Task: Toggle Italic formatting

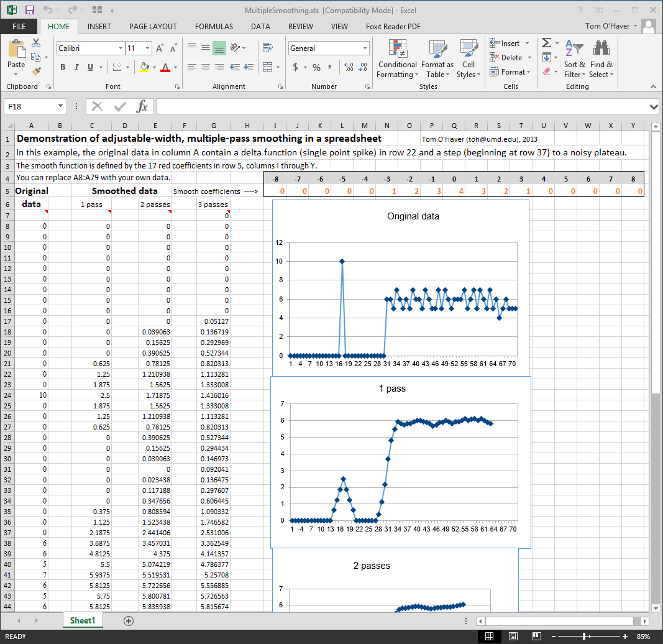Action: pyautogui.click(x=76, y=67)
